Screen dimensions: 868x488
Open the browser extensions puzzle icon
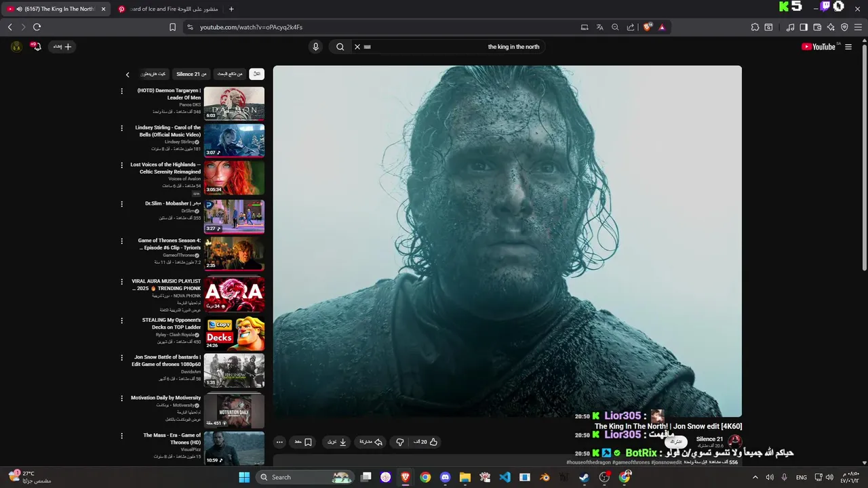pos(755,27)
